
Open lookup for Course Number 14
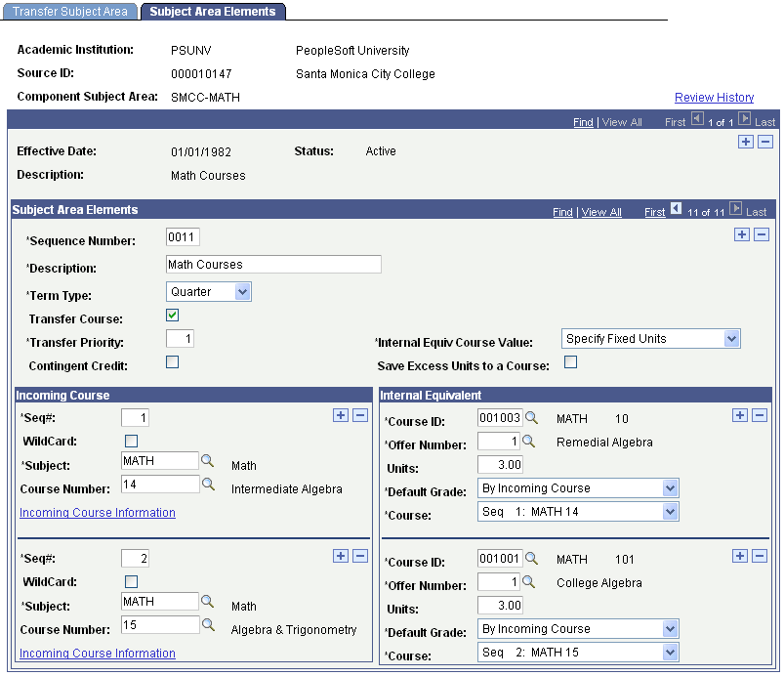coord(208,485)
